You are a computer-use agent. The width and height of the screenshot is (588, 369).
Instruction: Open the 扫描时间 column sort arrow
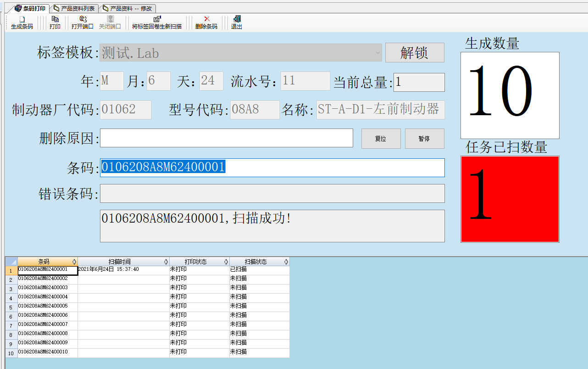coord(166,262)
